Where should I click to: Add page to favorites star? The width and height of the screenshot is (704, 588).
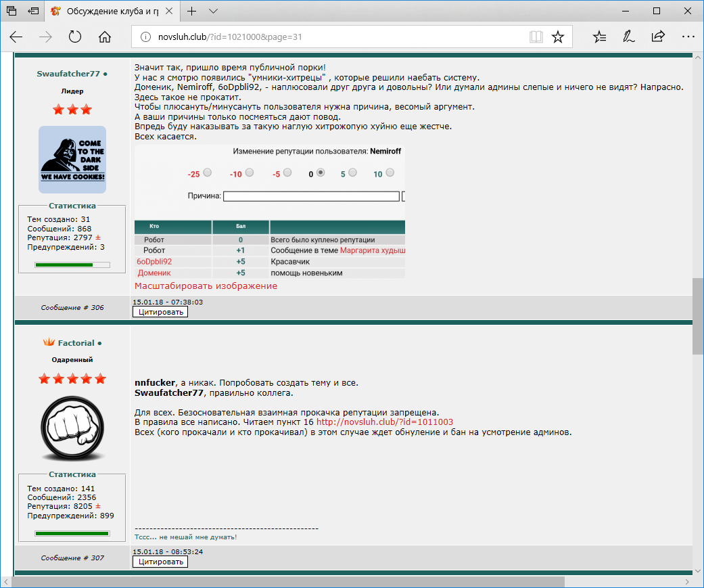[558, 37]
